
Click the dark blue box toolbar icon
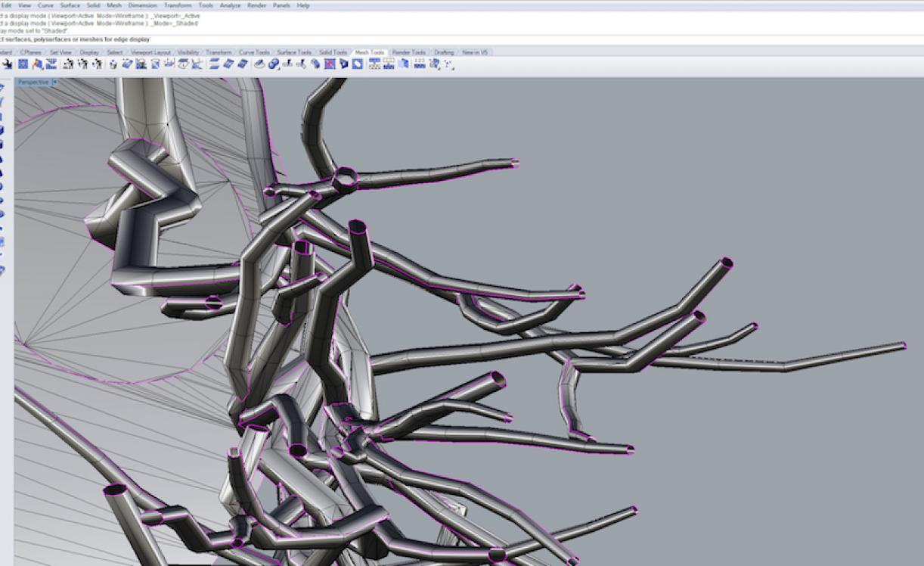pyautogui.click(x=344, y=64)
